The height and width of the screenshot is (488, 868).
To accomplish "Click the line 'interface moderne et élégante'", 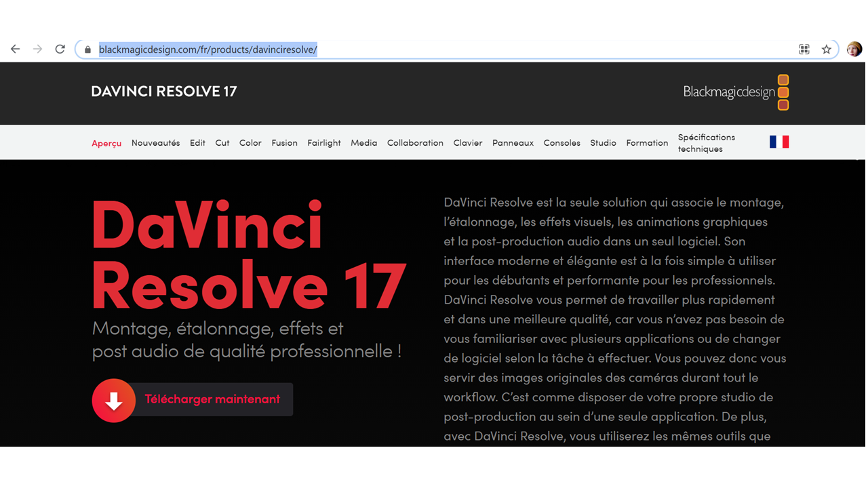I will point(610,261).
